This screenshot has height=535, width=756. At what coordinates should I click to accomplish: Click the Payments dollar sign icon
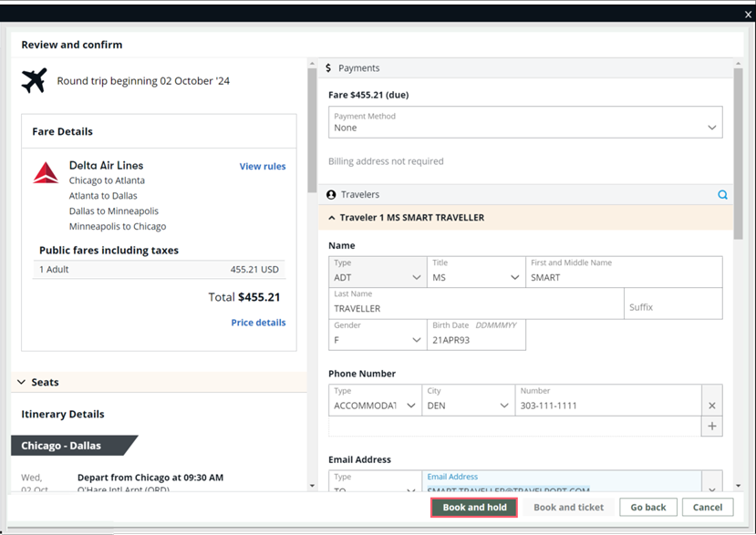click(x=329, y=68)
